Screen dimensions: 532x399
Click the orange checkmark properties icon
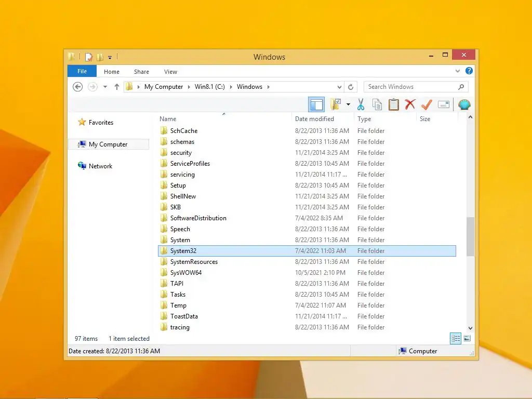427,104
